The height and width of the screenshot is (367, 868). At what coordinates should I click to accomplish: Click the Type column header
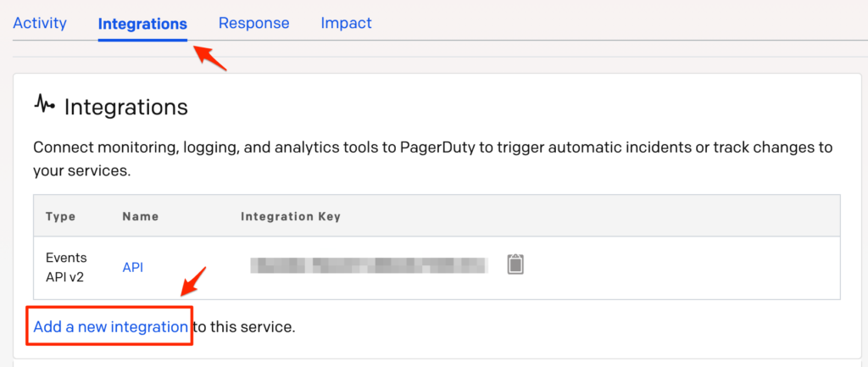click(60, 216)
